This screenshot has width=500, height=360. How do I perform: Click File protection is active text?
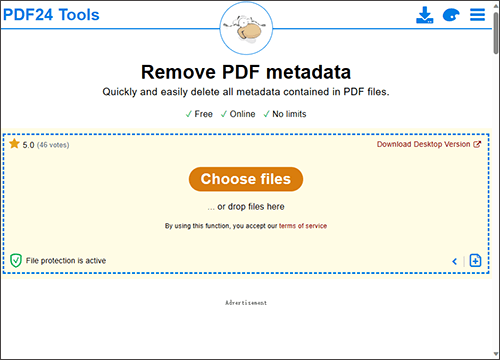pyautogui.click(x=66, y=261)
